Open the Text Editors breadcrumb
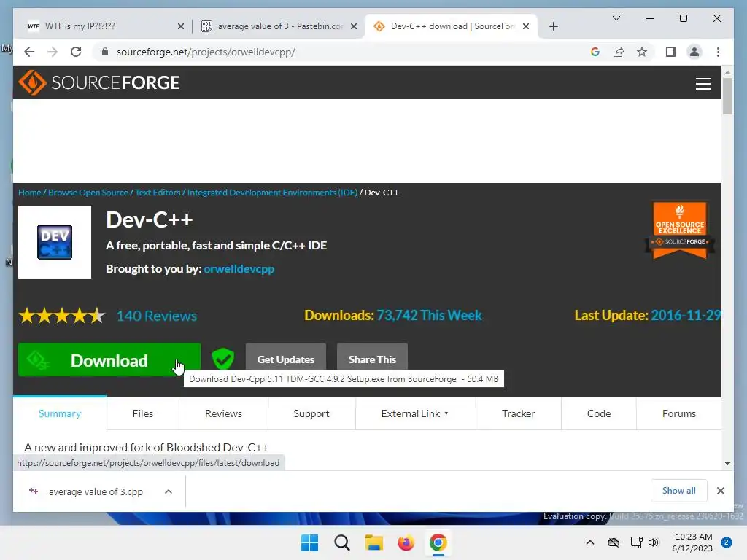This screenshot has height=560, width=747. coord(158,192)
